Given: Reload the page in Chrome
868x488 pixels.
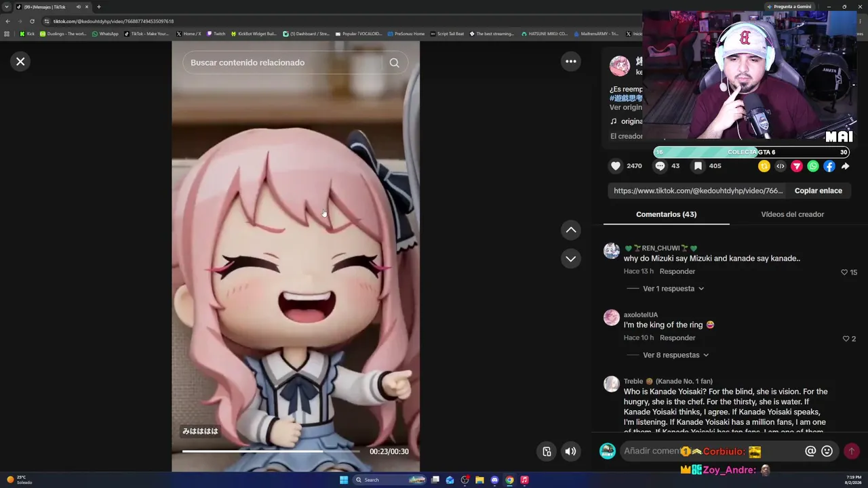Looking at the screenshot, I should (32, 22).
